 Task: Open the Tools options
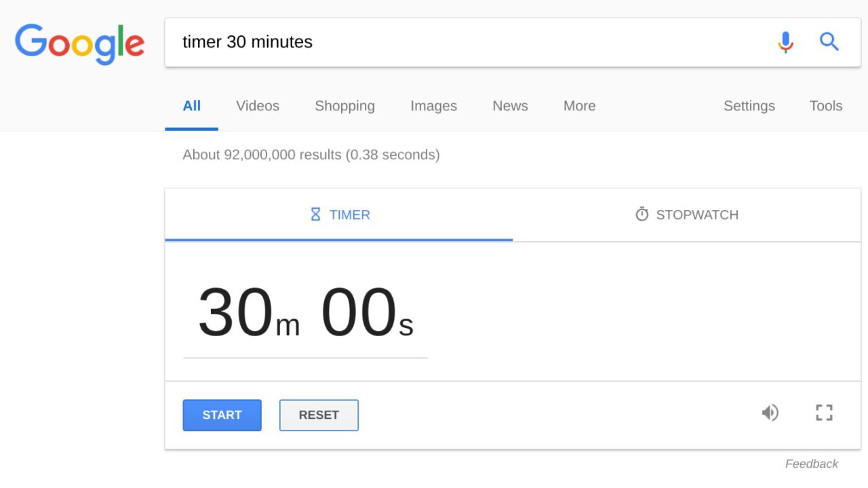pyautogui.click(x=825, y=106)
